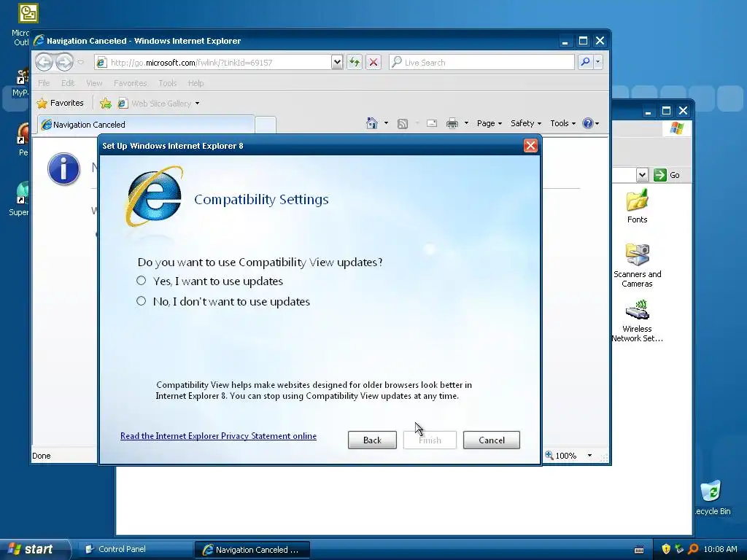Open the Internet Explorer Privacy Statement link

coord(218,436)
